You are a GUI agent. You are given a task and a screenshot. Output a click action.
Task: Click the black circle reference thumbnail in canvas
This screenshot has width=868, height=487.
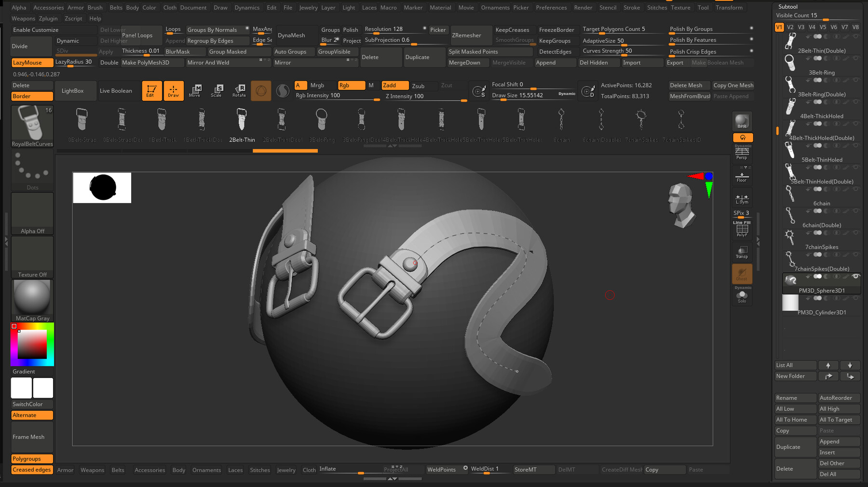[102, 188]
